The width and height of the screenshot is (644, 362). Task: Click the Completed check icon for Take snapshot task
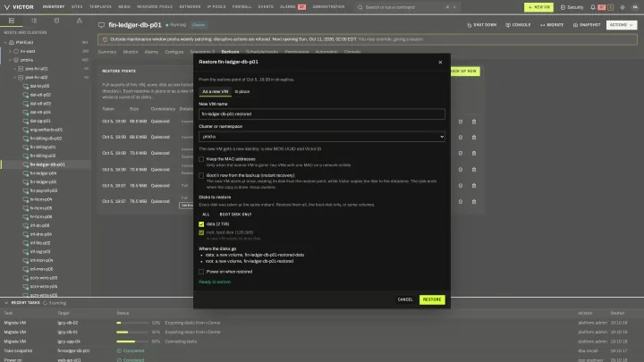click(119, 351)
